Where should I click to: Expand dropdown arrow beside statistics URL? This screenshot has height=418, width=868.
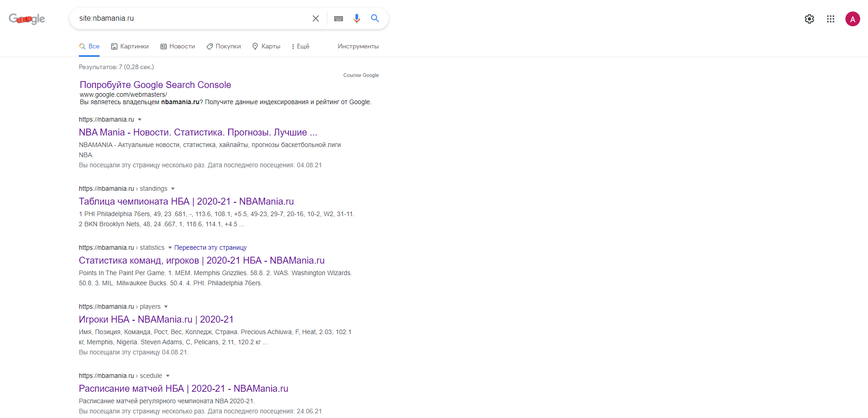(170, 248)
